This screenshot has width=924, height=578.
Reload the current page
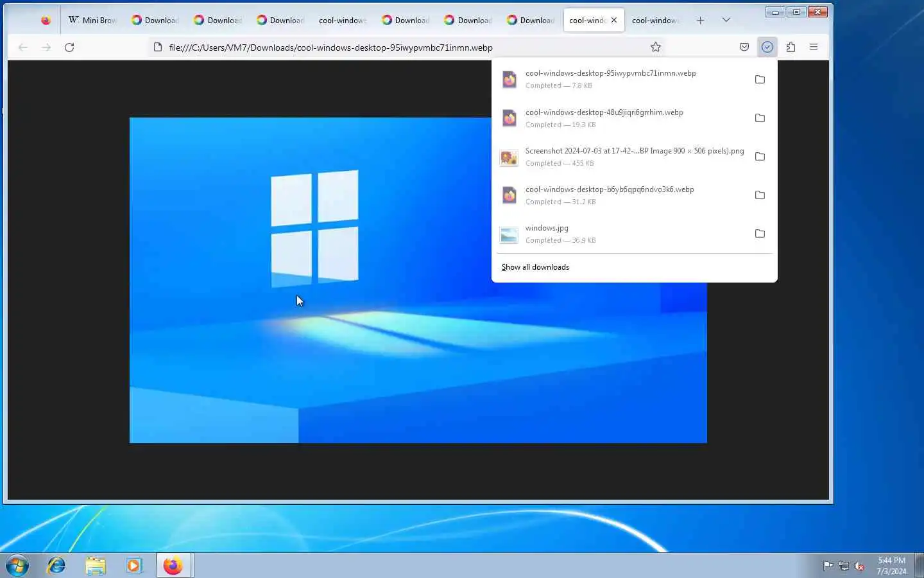pos(69,47)
